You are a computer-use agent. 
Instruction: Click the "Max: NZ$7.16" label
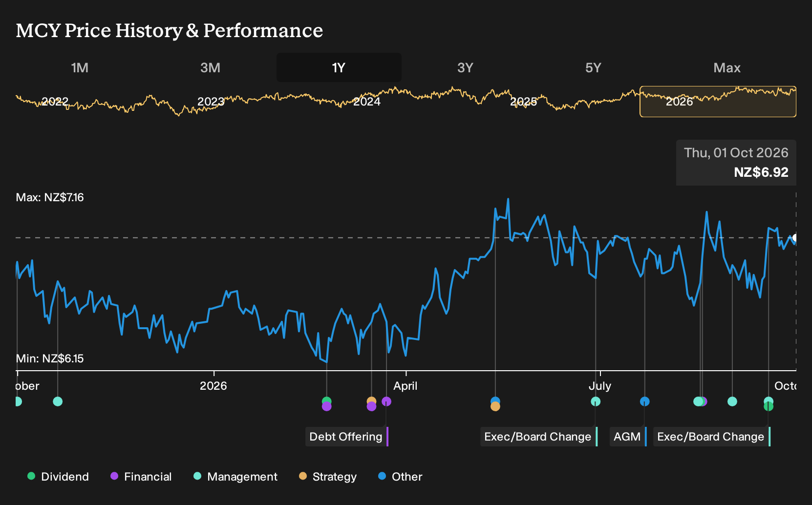[50, 197]
